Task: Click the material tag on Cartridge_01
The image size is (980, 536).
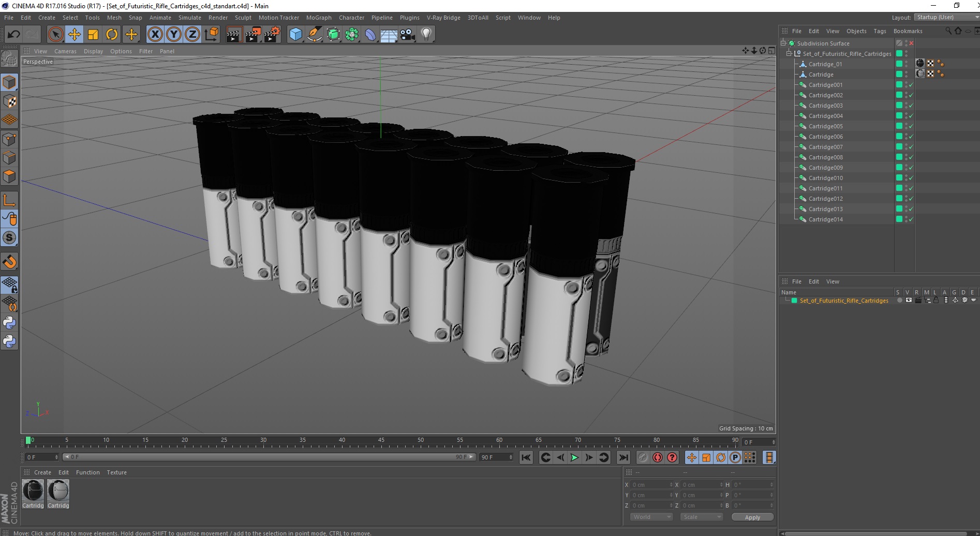Action: pos(920,64)
